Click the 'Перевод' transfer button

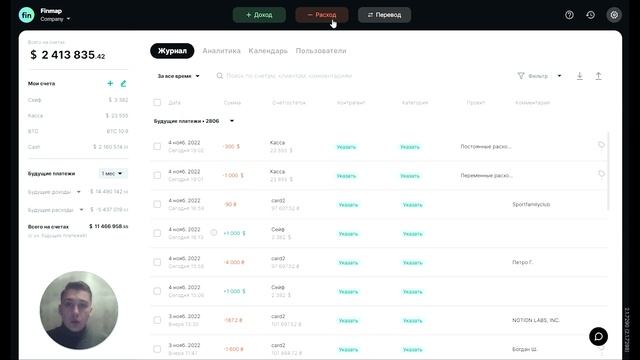384,15
